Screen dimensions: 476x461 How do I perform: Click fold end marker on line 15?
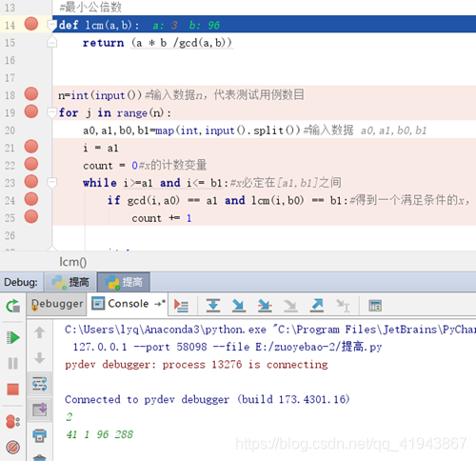click(51, 42)
